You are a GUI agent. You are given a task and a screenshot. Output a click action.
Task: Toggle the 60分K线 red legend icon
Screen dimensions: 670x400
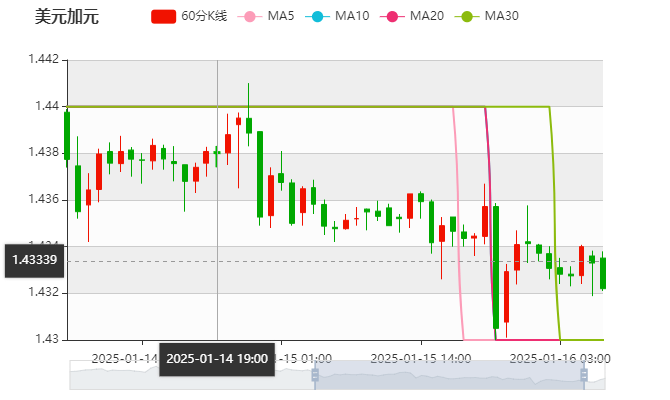click(x=163, y=17)
